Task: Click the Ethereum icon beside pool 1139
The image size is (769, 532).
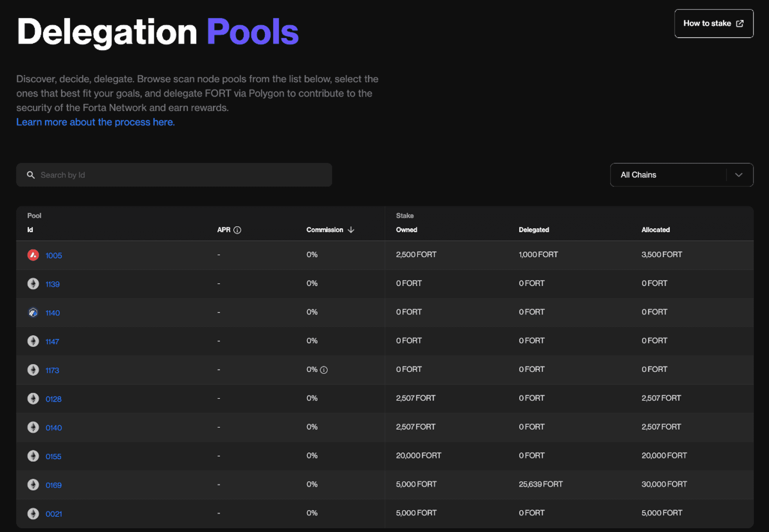Action: 33,284
